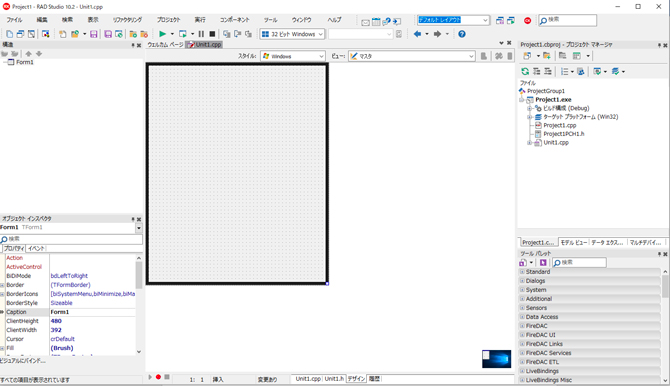Click the Caption property value Form1
The height and width of the screenshot is (386, 670).
(x=92, y=312)
